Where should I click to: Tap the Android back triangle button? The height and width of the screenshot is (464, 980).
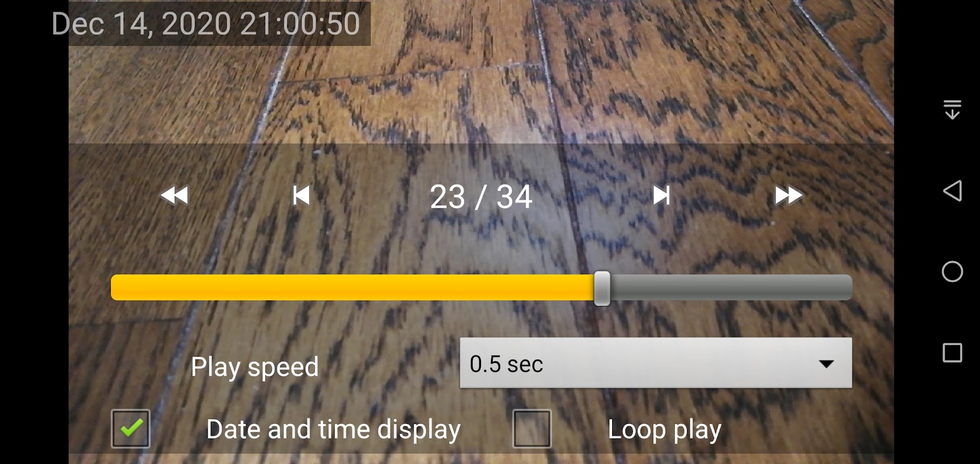952,191
